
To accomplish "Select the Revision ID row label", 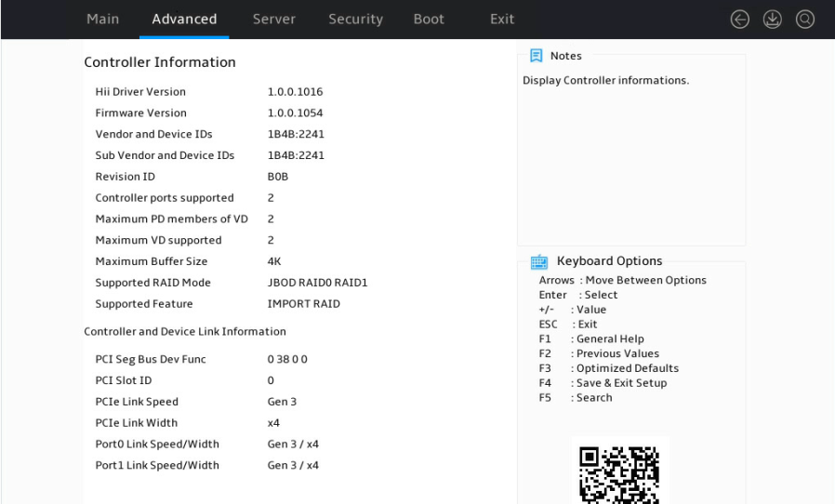I will tap(126, 177).
